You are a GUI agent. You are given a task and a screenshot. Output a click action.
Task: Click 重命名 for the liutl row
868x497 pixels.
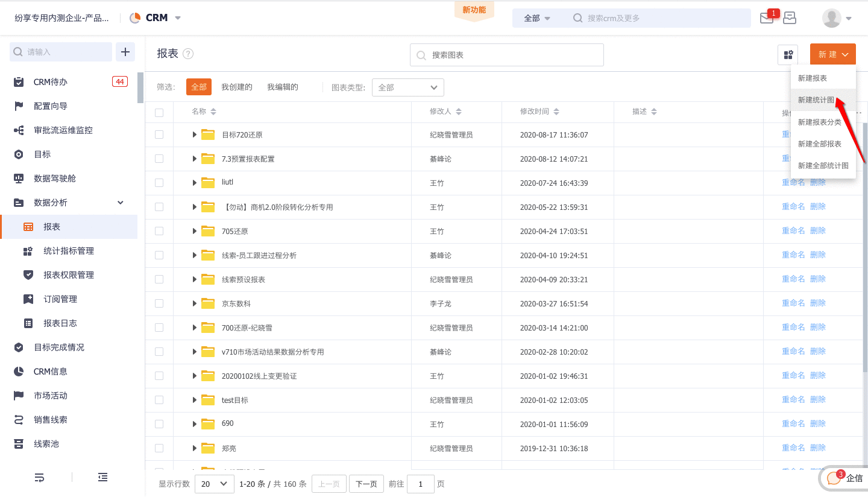pos(793,182)
